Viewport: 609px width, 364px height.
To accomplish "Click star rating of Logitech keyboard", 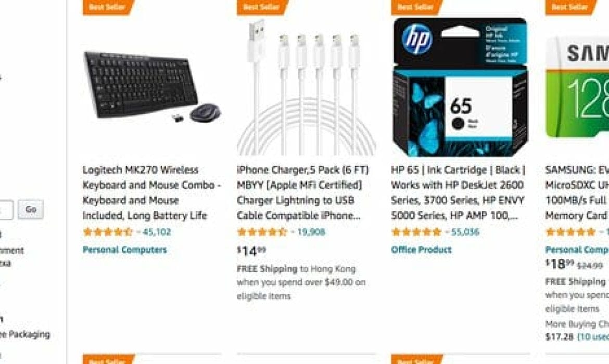I will tap(108, 232).
